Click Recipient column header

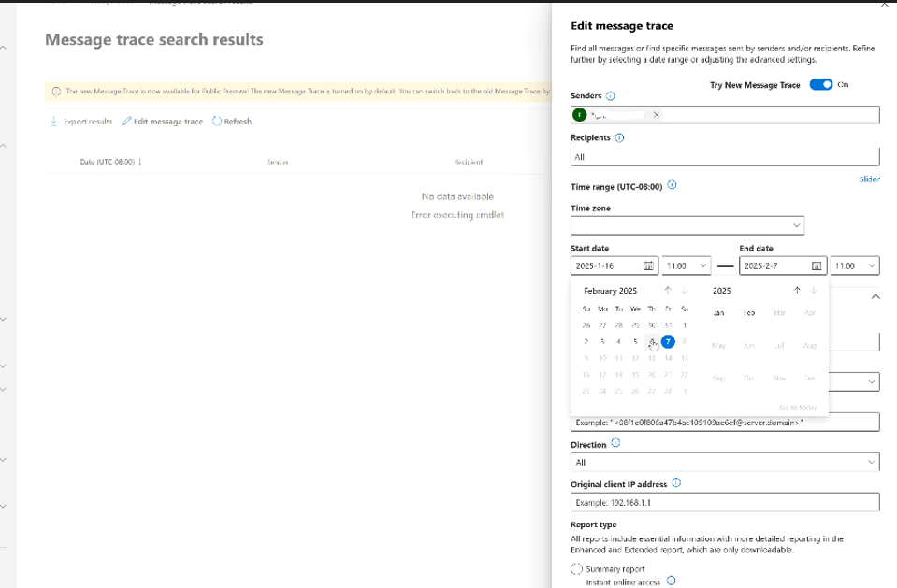pos(469,162)
